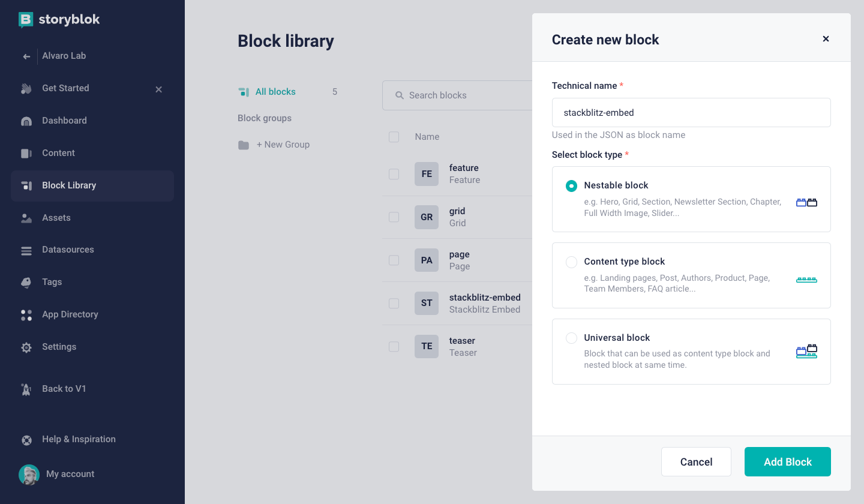864x504 pixels.
Task: Select the Nestable block radio button
Action: pyautogui.click(x=571, y=186)
